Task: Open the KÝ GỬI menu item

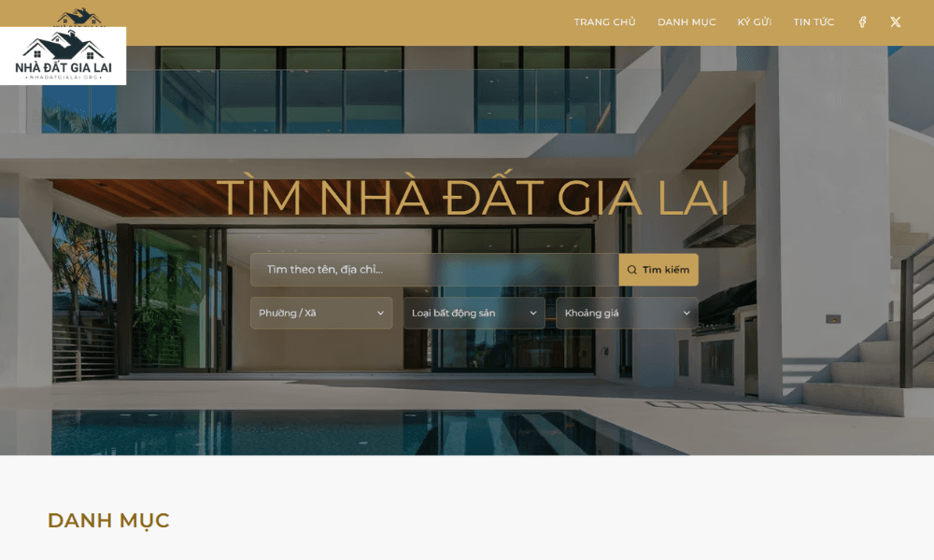Action: (x=753, y=21)
